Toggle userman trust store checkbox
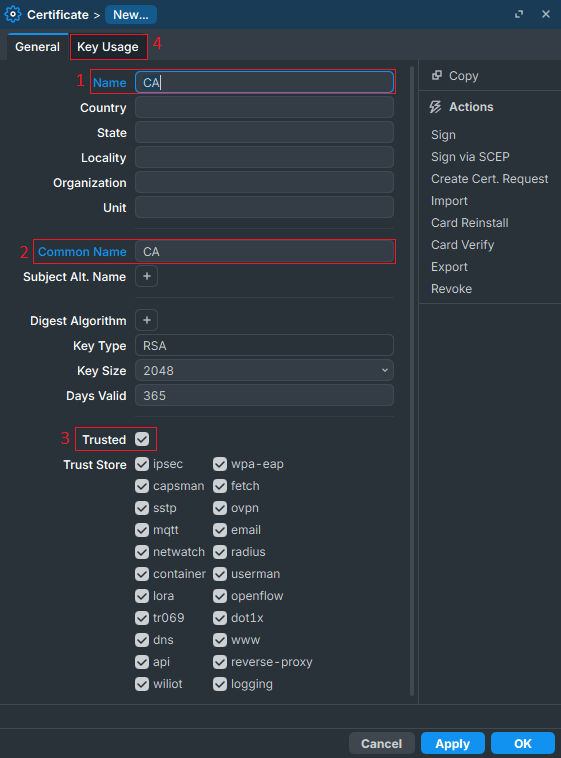This screenshot has height=758, width=561. point(220,574)
